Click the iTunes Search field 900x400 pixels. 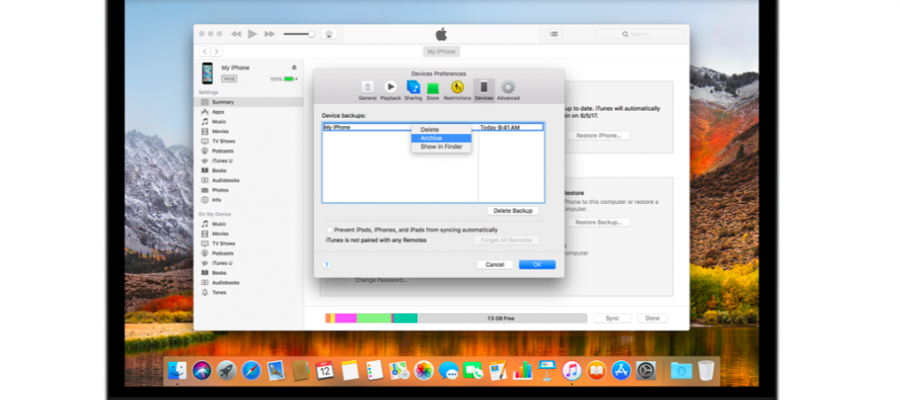pyautogui.click(x=640, y=34)
